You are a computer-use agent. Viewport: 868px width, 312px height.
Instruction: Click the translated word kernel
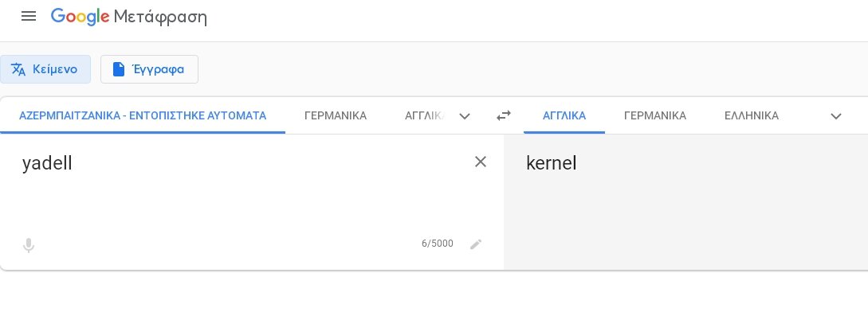[x=552, y=163]
